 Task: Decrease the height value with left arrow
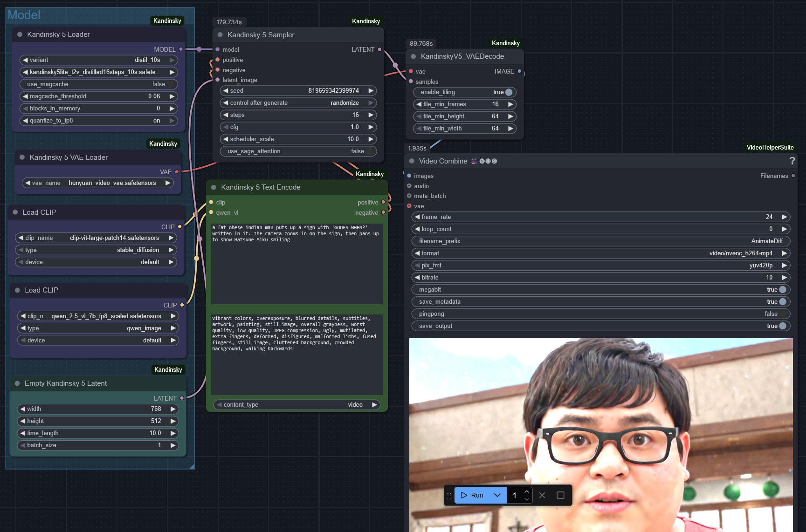tap(22, 421)
